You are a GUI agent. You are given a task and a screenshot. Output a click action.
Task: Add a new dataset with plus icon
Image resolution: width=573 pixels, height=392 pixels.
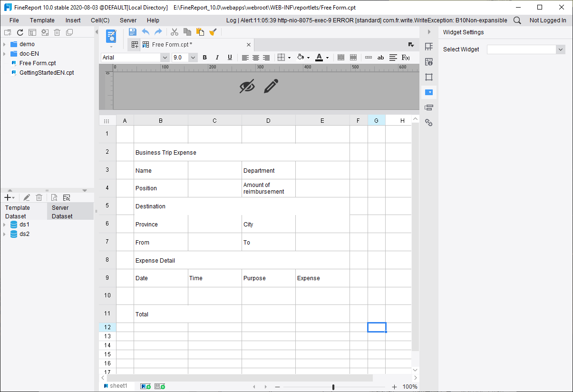(8, 197)
